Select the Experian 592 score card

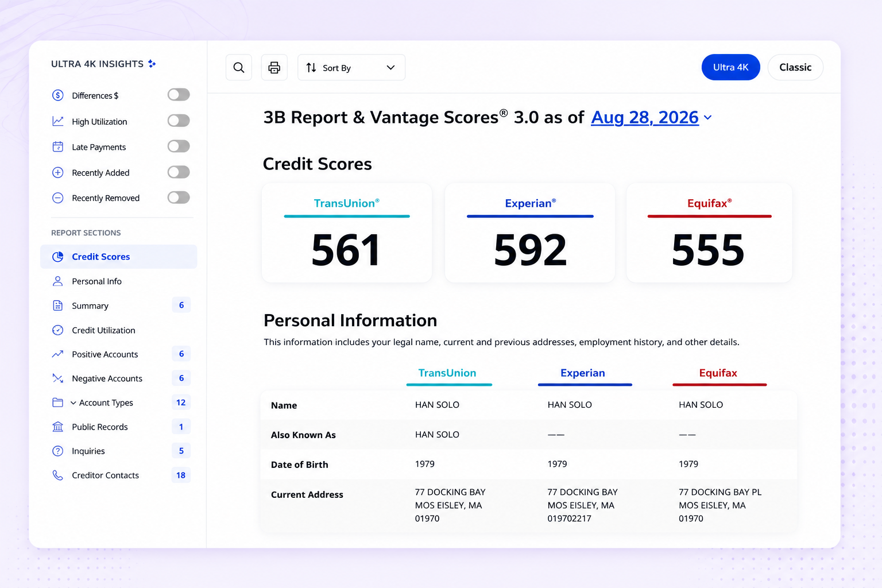click(530, 233)
